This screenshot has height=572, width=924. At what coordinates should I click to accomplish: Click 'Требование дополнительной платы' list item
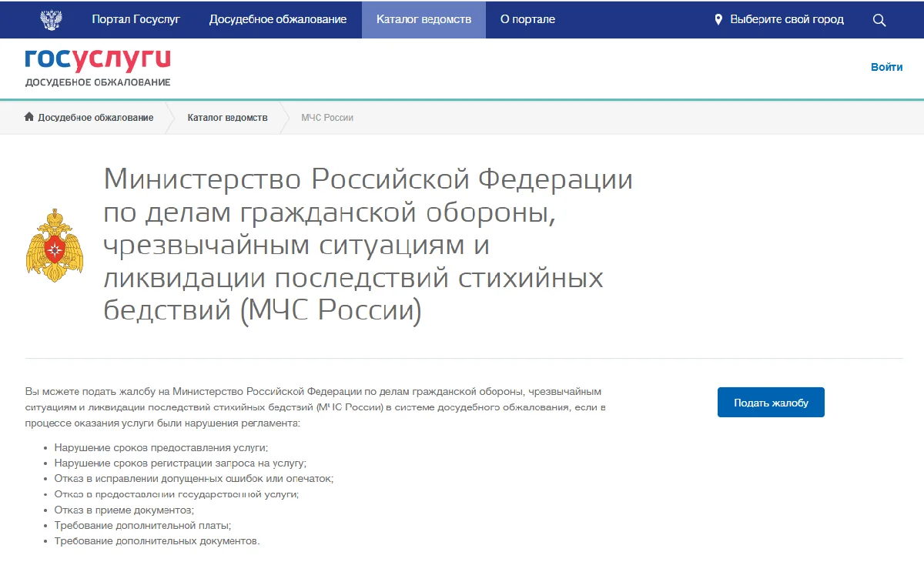[142, 525]
